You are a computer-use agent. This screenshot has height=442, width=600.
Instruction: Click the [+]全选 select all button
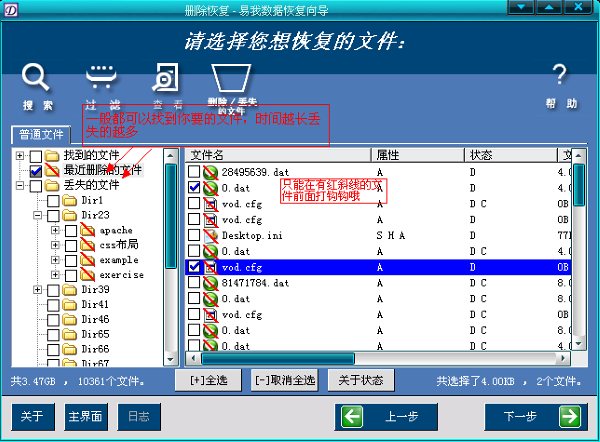209,380
